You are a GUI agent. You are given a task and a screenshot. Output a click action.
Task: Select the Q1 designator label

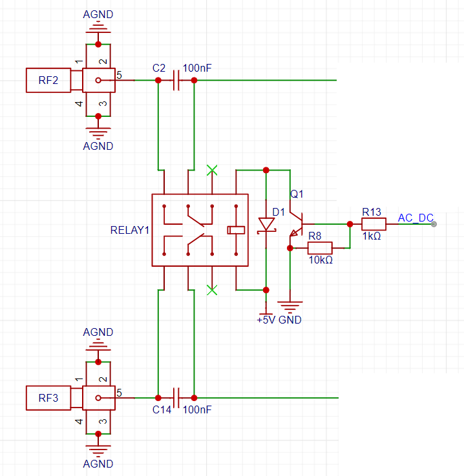[x=297, y=194]
